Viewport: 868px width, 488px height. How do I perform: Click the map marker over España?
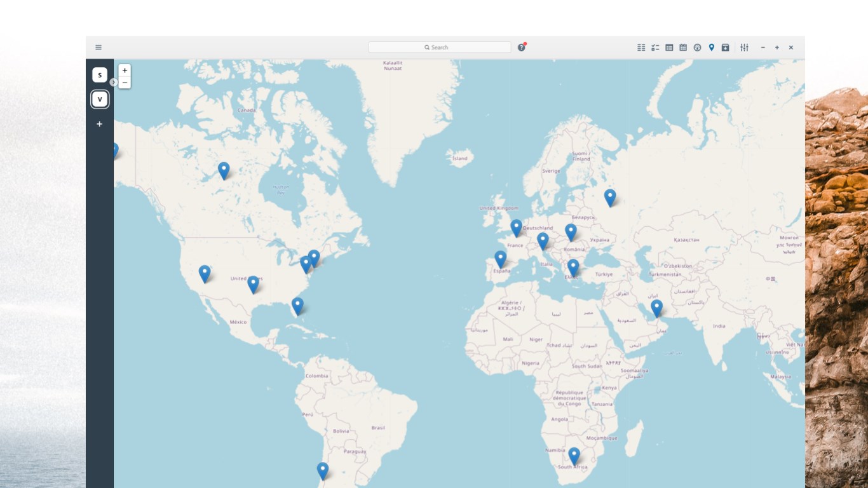tap(501, 259)
